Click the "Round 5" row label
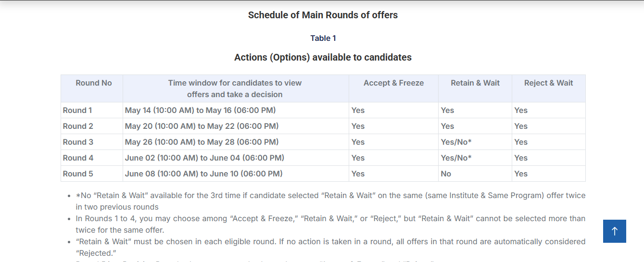The image size is (644, 262). click(78, 174)
